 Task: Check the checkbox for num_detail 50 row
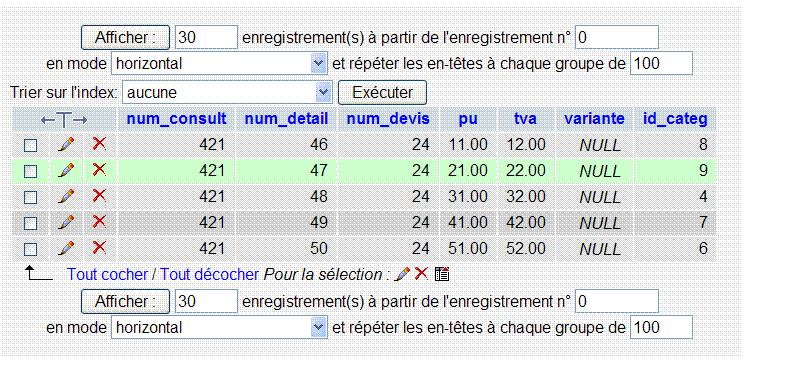[31, 249]
